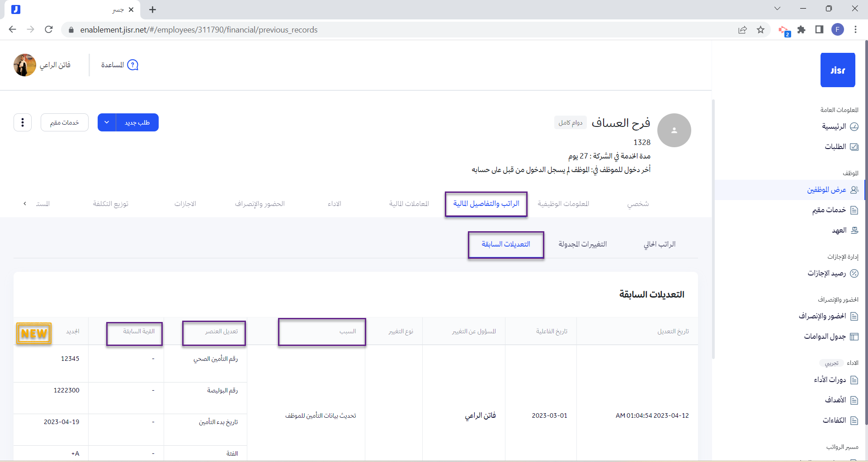Click the employee profile avatar placeholder

[674, 130]
